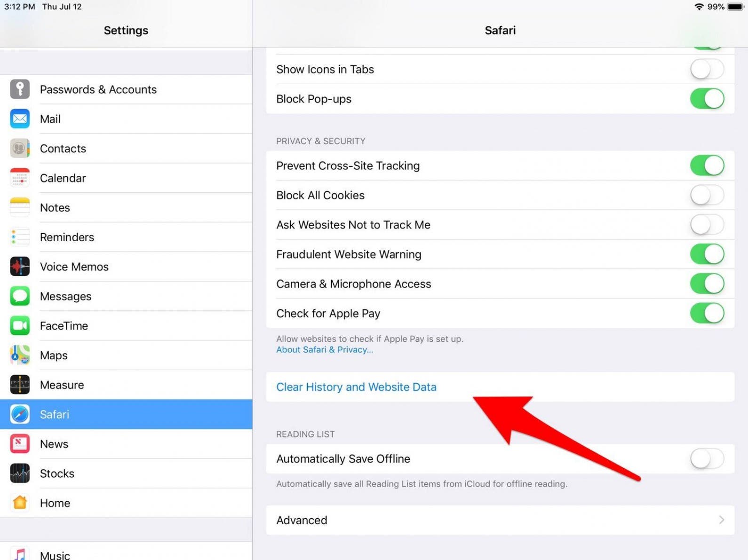Turn on Block All Cookies switch
Screen dimensions: 748x560
tap(707, 195)
